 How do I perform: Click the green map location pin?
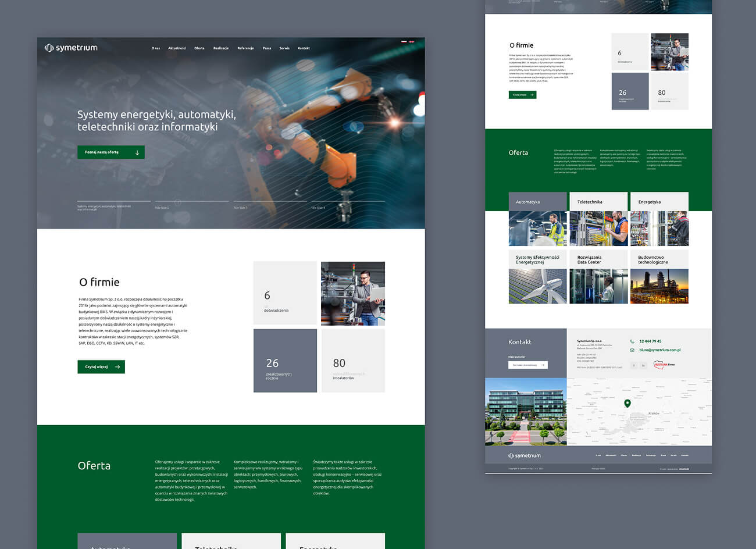(x=627, y=403)
